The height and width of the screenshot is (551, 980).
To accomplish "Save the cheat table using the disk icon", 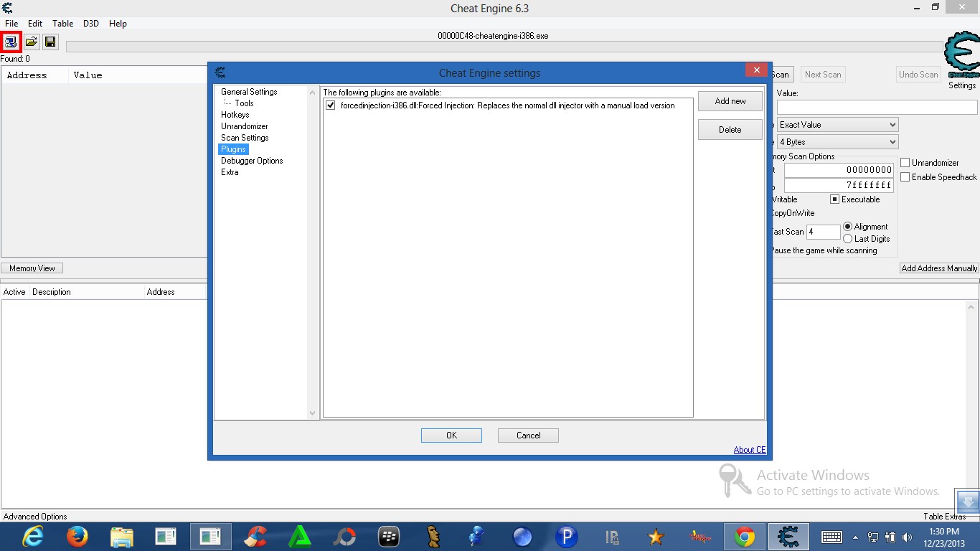I will [x=50, y=42].
